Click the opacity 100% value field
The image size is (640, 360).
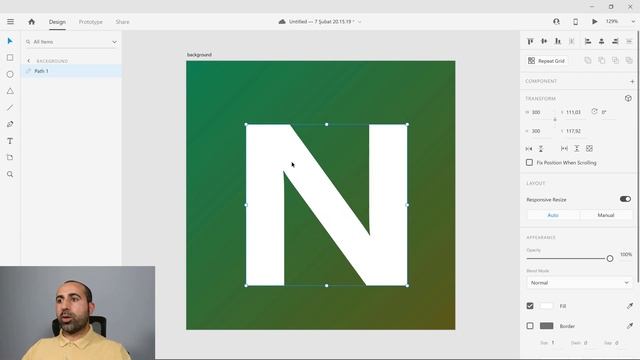pos(626,254)
